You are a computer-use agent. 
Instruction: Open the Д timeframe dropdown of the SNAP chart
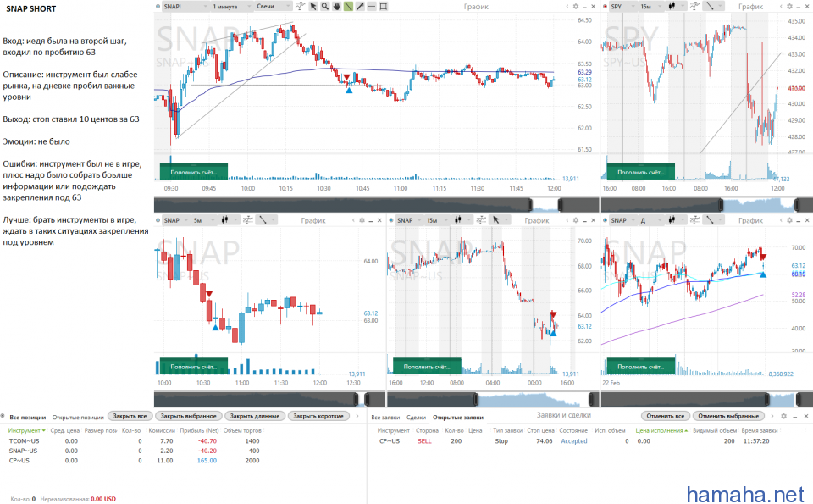click(651, 220)
